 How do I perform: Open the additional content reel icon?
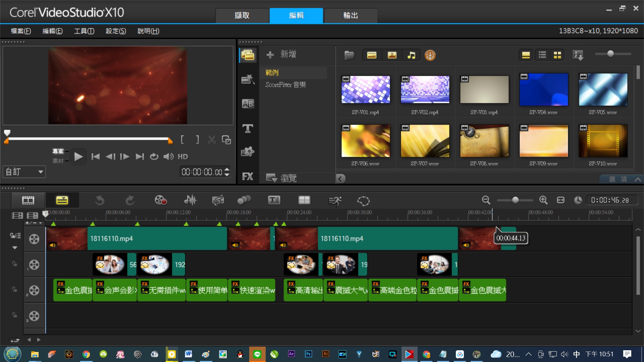pyautogui.click(x=430, y=55)
